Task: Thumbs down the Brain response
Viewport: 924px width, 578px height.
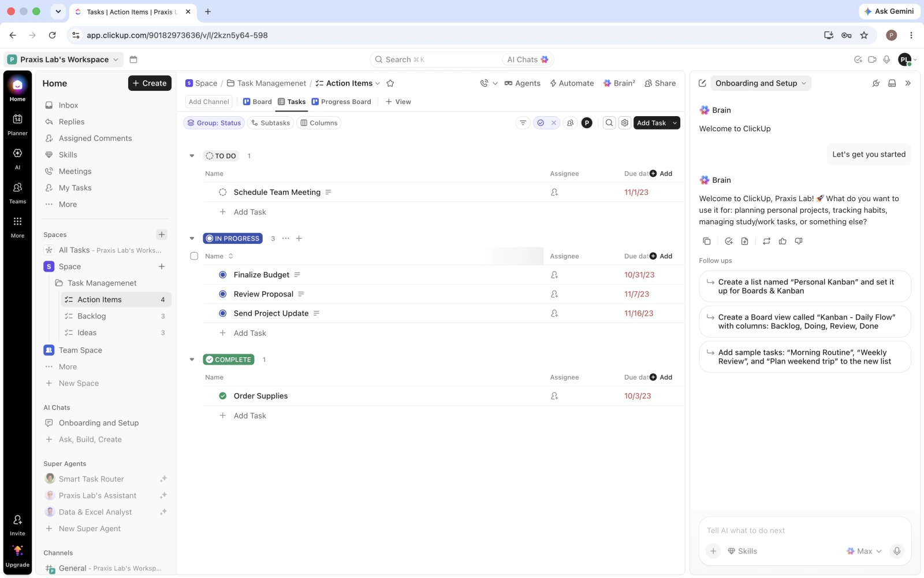Action: coord(799,241)
